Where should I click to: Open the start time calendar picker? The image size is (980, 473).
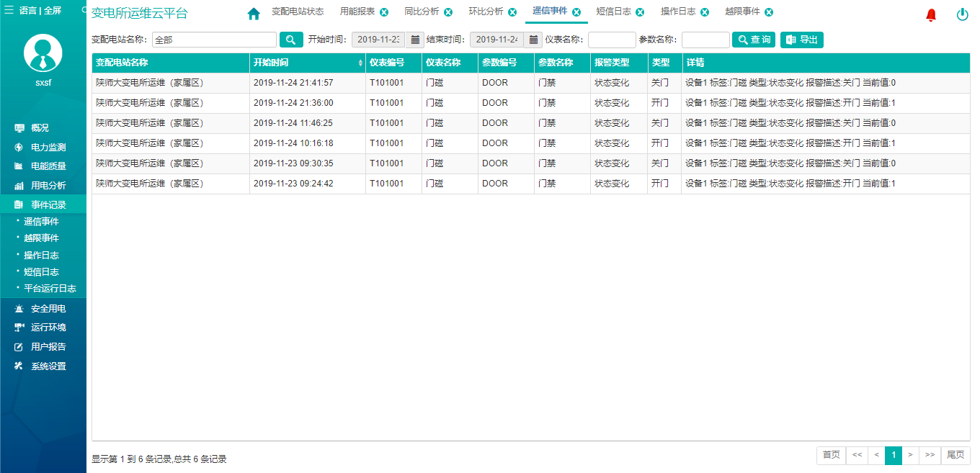(415, 40)
